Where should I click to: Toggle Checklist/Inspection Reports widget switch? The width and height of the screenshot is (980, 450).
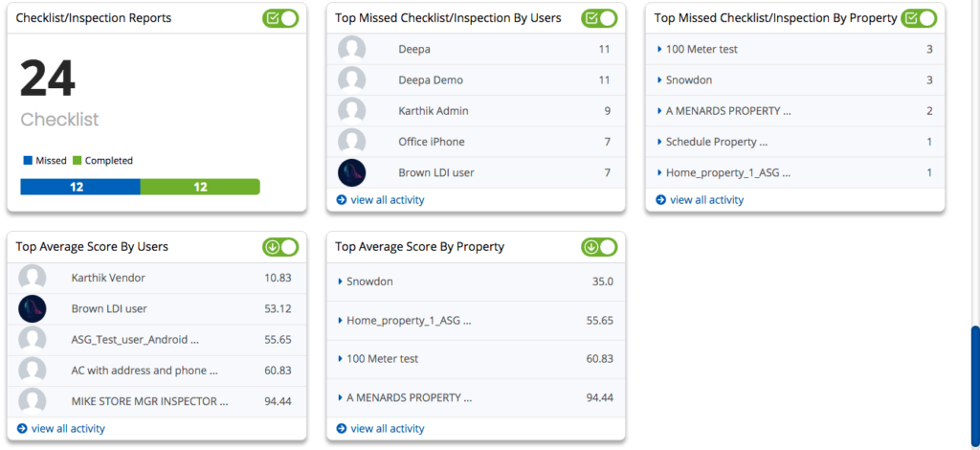[x=280, y=18]
